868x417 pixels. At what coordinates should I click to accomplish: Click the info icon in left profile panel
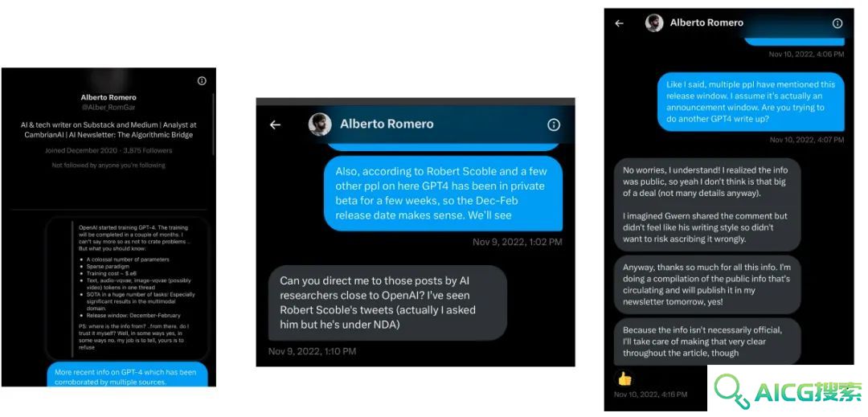[x=202, y=80]
